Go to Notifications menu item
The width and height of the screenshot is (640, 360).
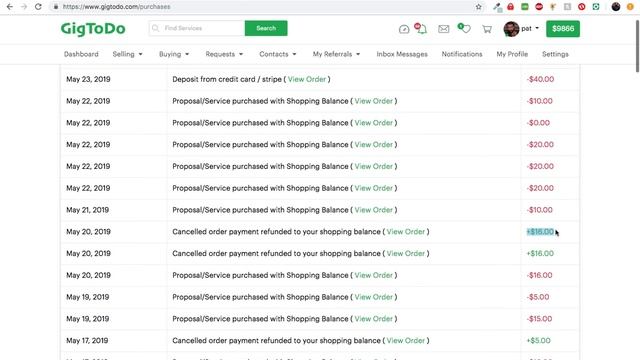[462, 54]
